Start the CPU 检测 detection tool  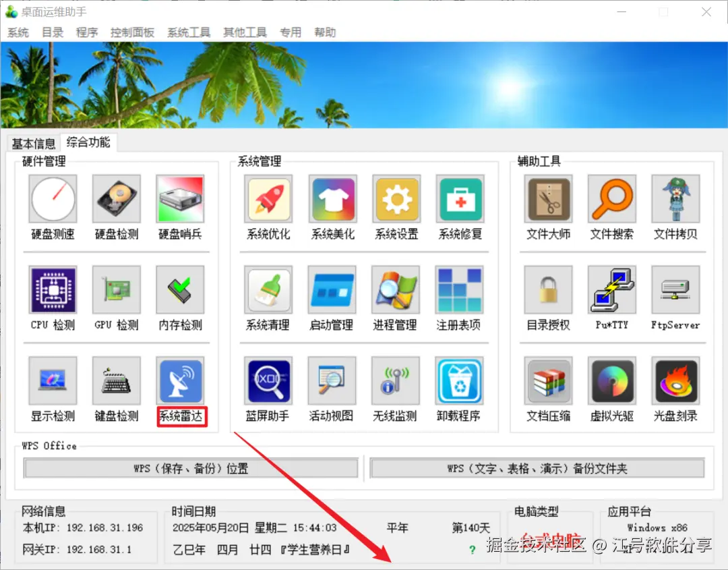tap(53, 290)
